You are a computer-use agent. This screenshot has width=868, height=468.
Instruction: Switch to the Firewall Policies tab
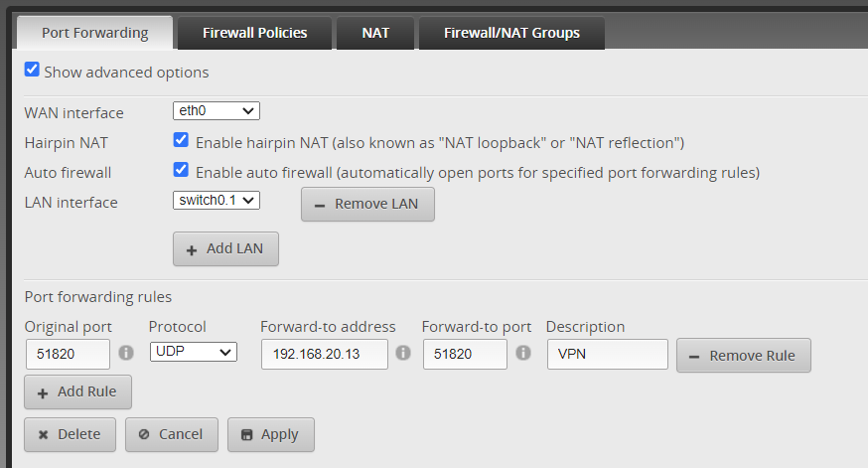click(254, 33)
